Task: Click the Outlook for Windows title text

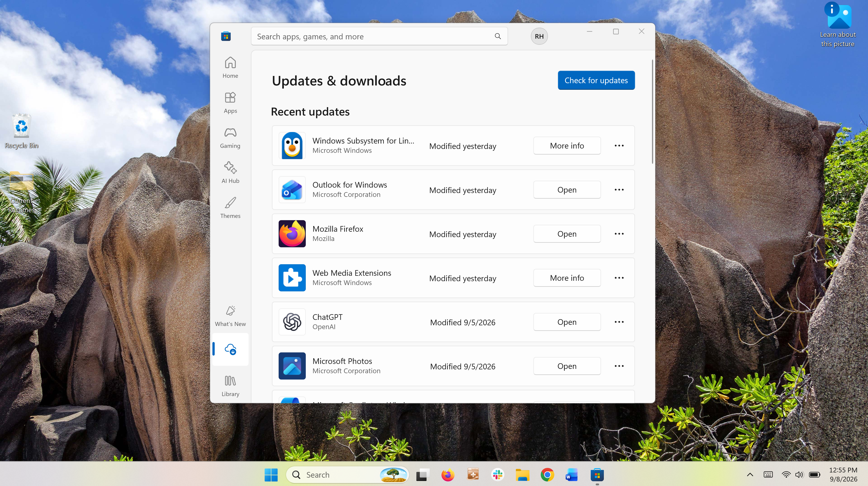Action: click(x=349, y=185)
